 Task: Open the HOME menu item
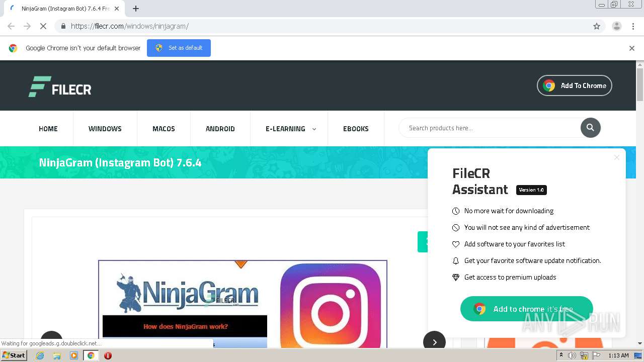click(x=48, y=129)
